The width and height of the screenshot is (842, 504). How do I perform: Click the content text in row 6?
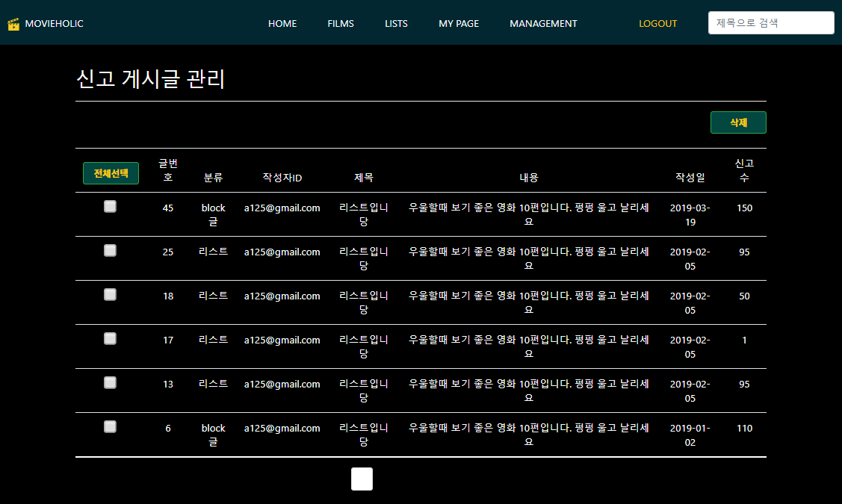(529, 435)
